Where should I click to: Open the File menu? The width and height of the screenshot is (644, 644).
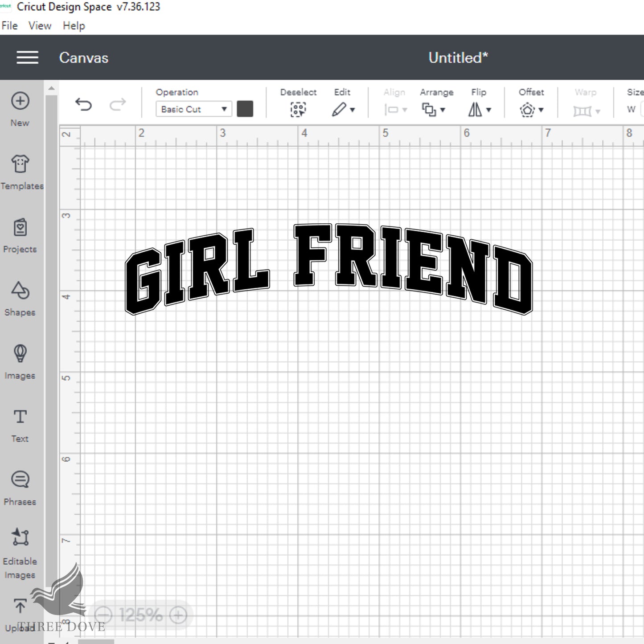(x=9, y=26)
